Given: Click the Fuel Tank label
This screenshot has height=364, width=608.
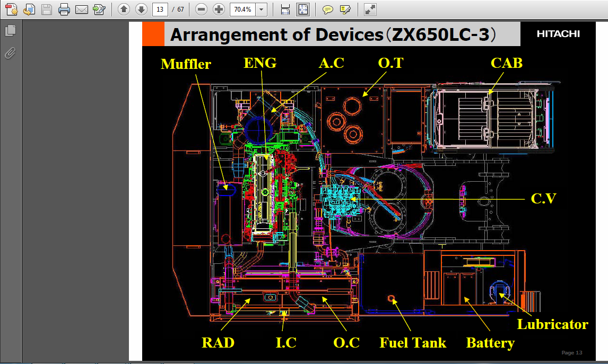Looking at the screenshot, I should 413,343.
